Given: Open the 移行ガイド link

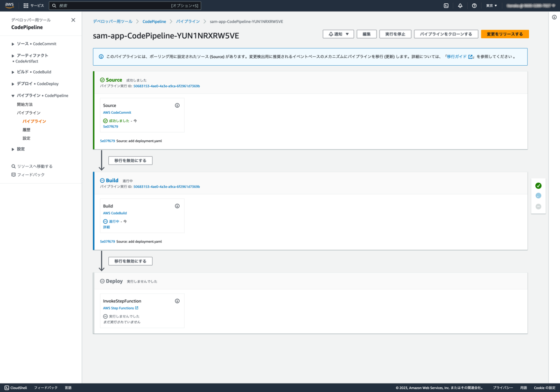Looking at the screenshot, I should point(460,57).
